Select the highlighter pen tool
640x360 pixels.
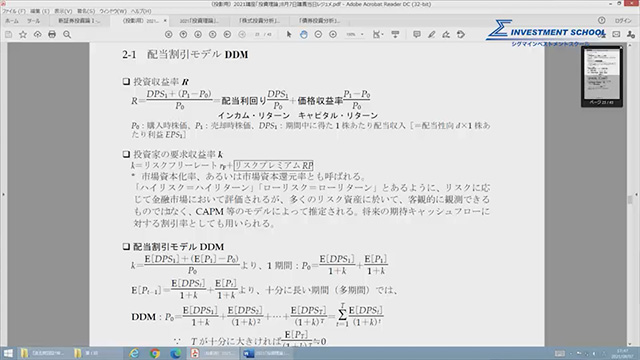click(x=431, y=35)
